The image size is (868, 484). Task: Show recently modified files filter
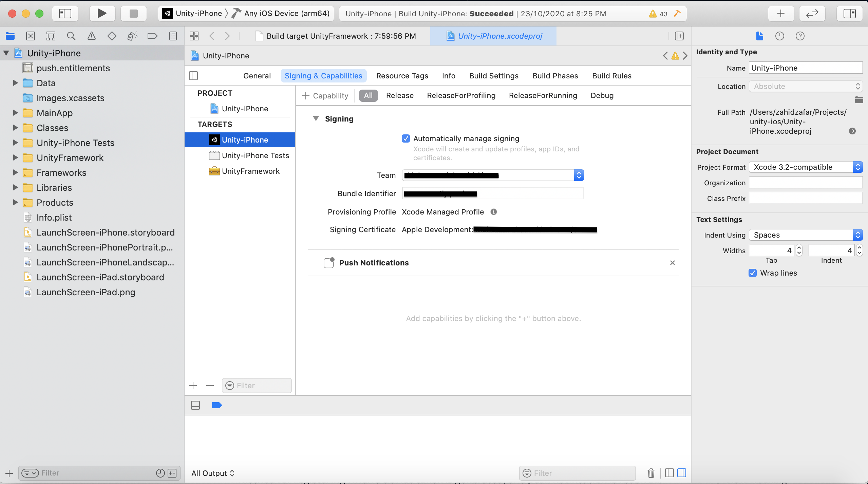tap(160, 473)
